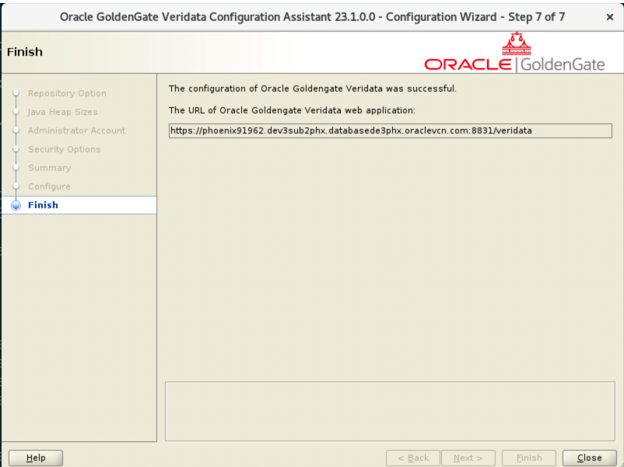Image resolution: width=624 pixels, height=467 pixels.
Task: Click the blue Finish step indicator icon
Action: [16, 205]
